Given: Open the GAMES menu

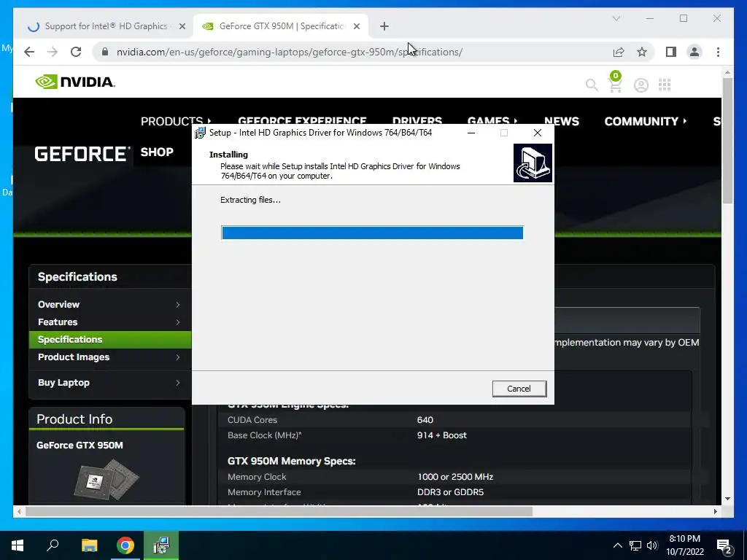Looking at the screenshot, I should [492, 121].
